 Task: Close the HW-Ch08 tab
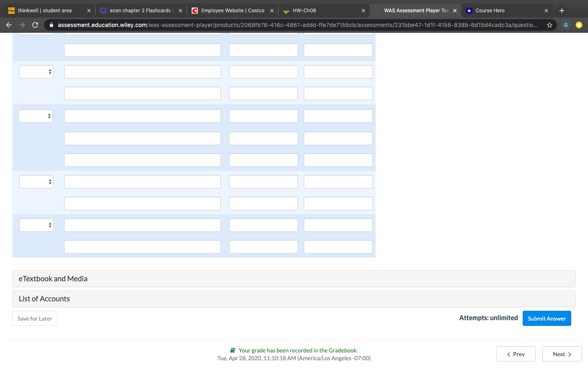tap(363, 11)
